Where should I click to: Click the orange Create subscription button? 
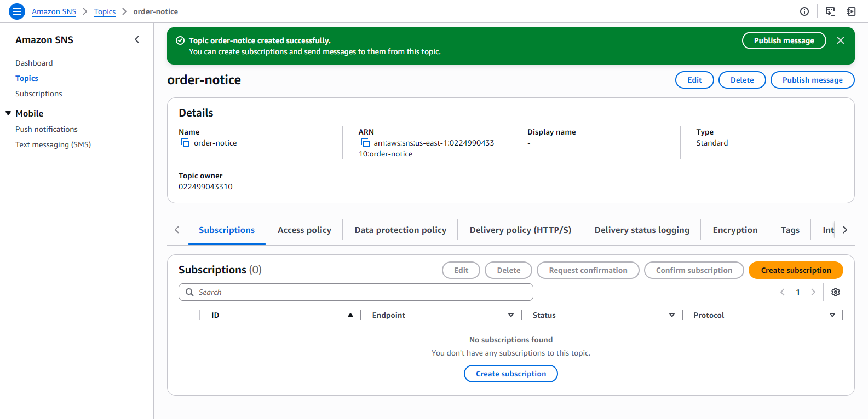coord(796,270)
